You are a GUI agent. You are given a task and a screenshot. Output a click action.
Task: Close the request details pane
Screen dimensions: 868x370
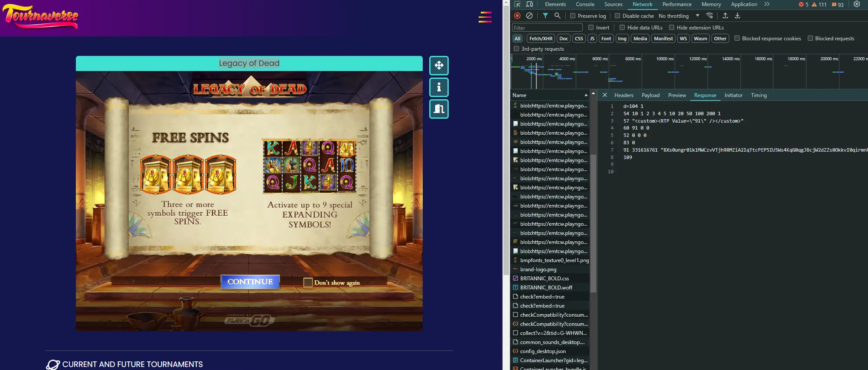[605, 95]
